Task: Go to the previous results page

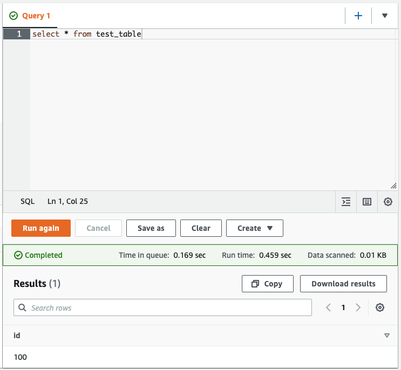Action: tap(328, 308)
